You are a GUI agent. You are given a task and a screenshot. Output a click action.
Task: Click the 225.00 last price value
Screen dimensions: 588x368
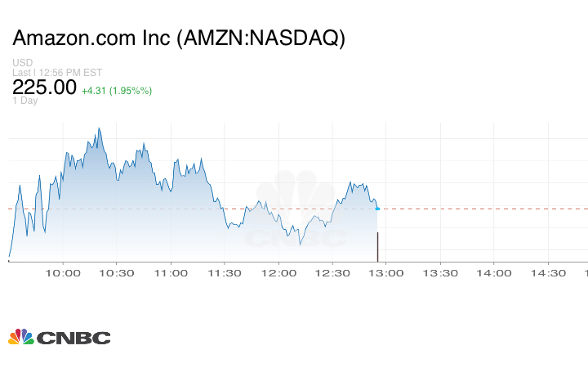44,87
